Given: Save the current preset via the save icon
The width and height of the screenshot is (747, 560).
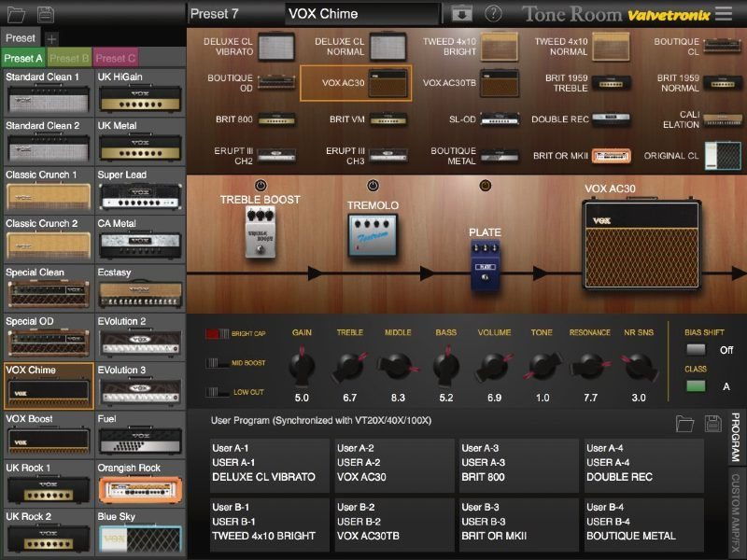Looking at the screenshot, I should point(45,14).
